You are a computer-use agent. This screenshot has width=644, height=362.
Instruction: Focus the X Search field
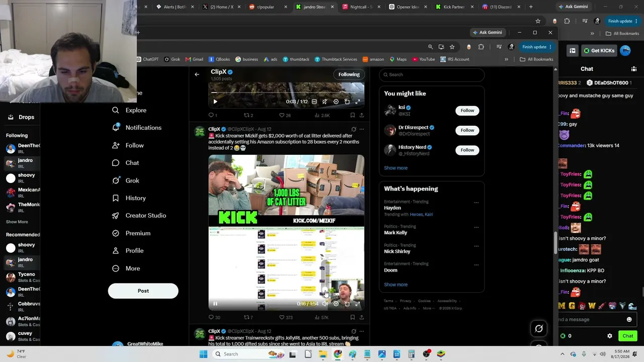[x=432, y=74]
